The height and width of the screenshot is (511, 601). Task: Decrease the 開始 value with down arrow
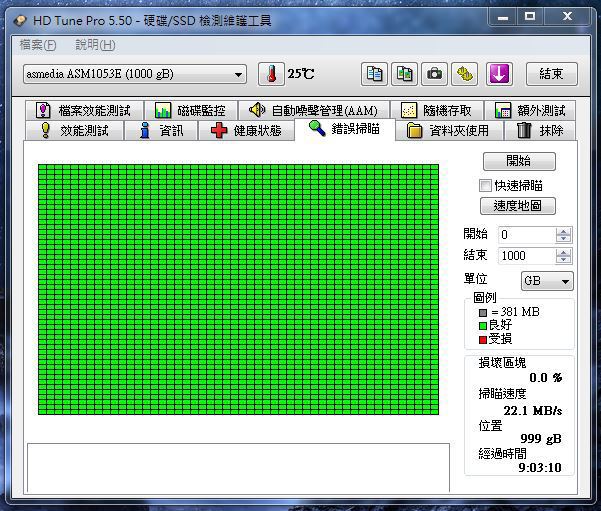coord(563,238)
